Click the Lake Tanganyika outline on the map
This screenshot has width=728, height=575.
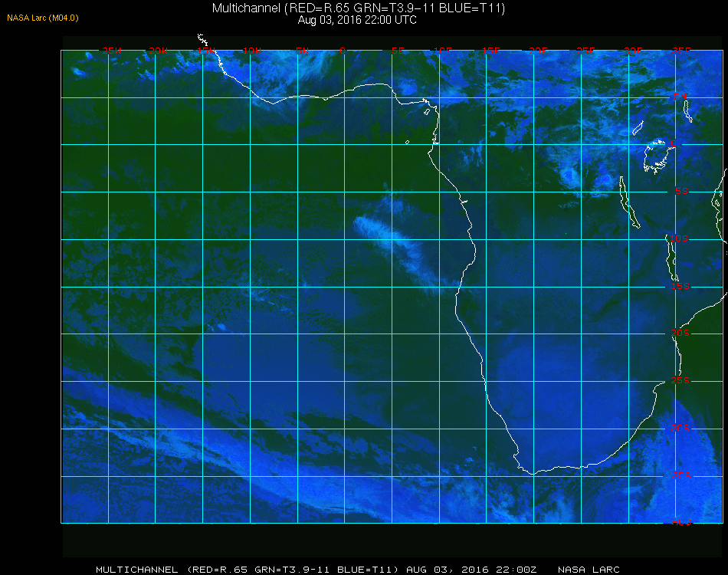[630, 202]
